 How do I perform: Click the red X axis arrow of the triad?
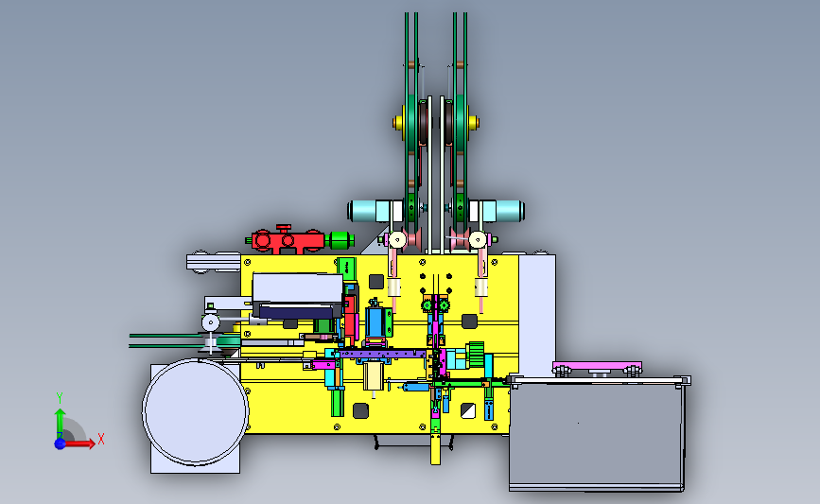coord(81,443)
